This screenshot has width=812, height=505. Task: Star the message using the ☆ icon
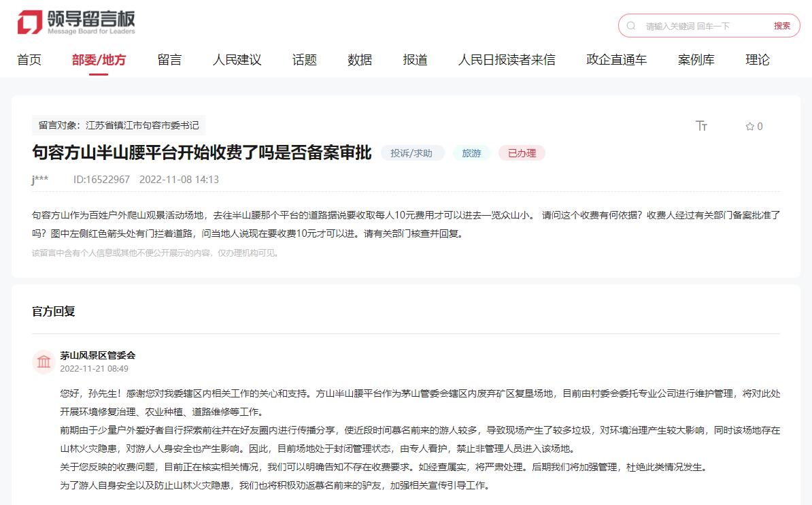748,126
